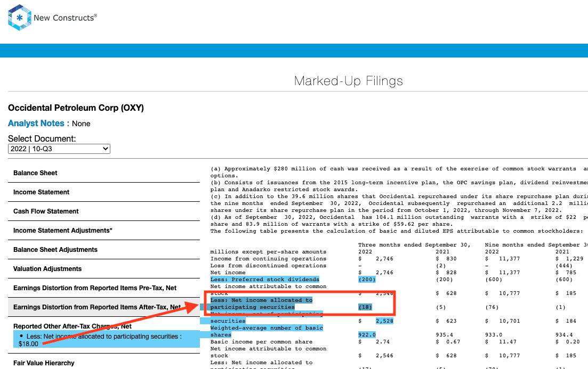This screenshot has width=588, height=369.
Task: Click footnote (d) about 104.1 million outstanding warrants
Action: tap(399, 220)
